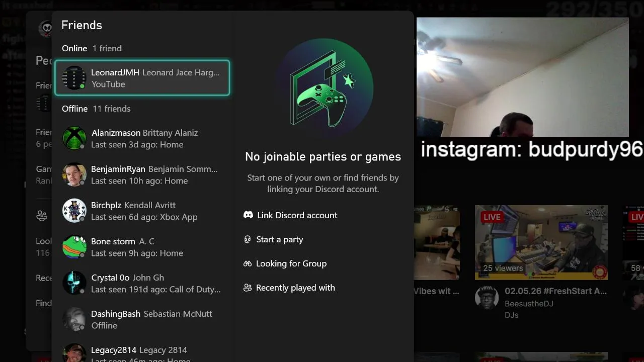Open Recently played with
The width and height of the screenshot is (644, 362).
pos(289,288)
